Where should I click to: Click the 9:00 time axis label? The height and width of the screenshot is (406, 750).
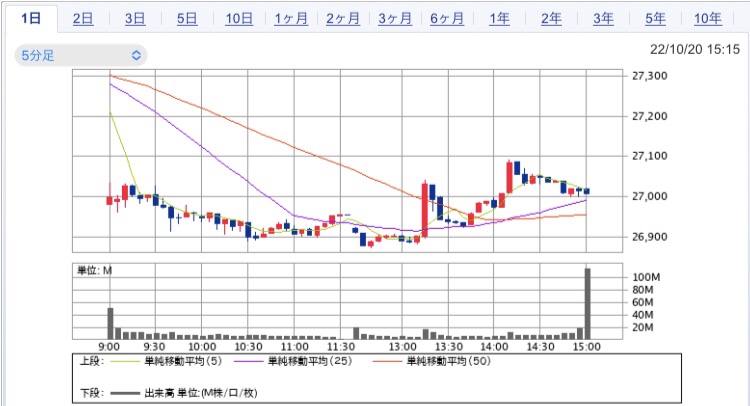click(x=109, y=347)
